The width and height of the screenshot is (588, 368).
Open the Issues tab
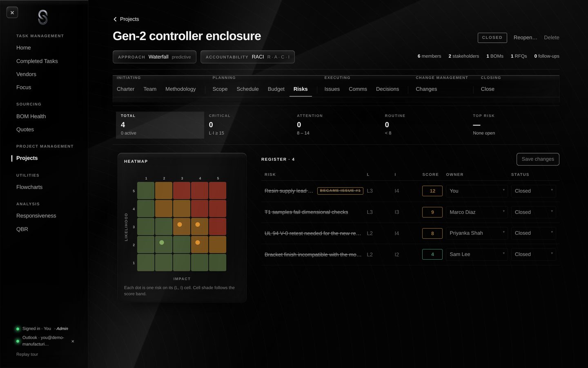(x=332, y=89)
